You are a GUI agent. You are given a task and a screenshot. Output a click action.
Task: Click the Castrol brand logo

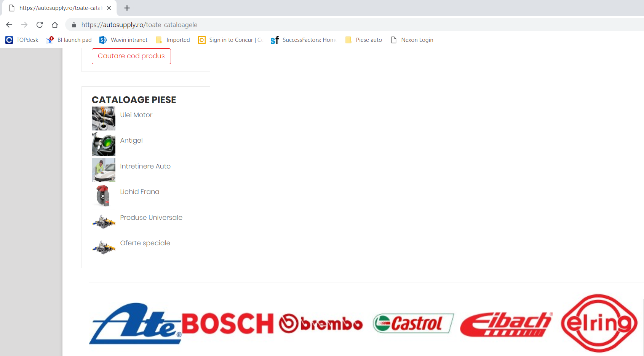413,323
